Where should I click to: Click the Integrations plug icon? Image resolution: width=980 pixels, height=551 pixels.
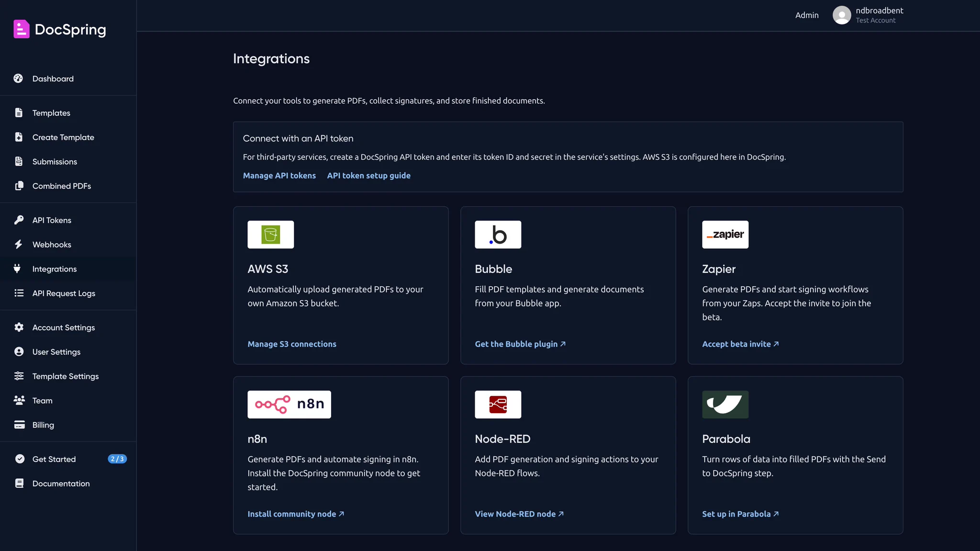[17, 269]
